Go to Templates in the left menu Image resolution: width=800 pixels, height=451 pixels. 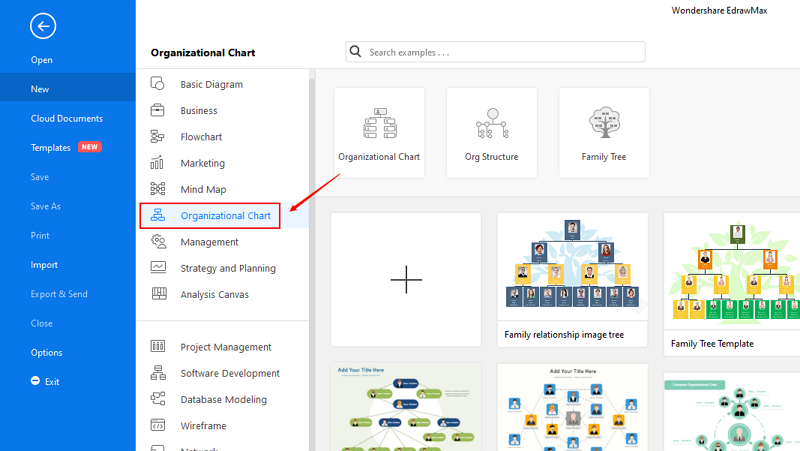51,147
